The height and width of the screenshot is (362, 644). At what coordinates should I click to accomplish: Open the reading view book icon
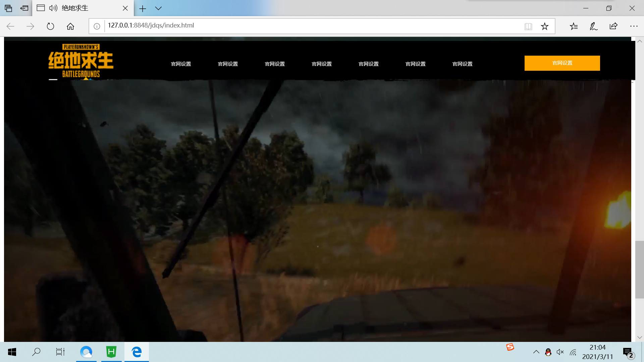pyautogui.click(x=528, y=26)
